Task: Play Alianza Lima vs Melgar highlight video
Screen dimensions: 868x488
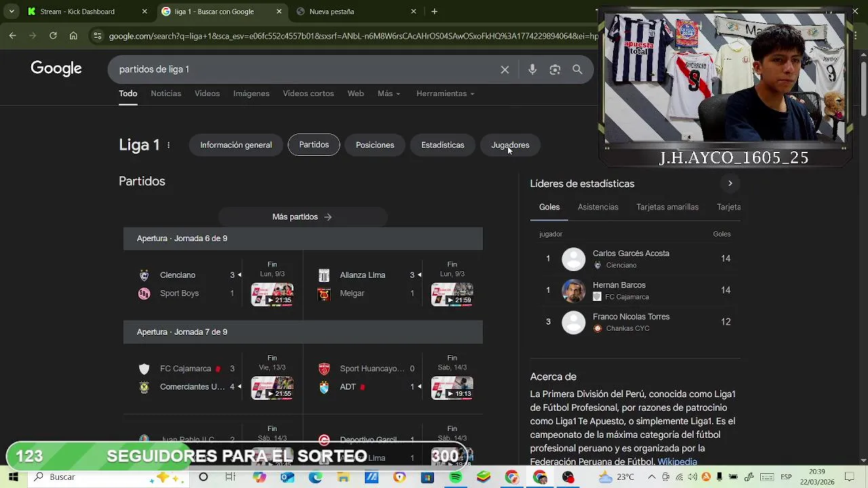Action: tap(452, 295)
